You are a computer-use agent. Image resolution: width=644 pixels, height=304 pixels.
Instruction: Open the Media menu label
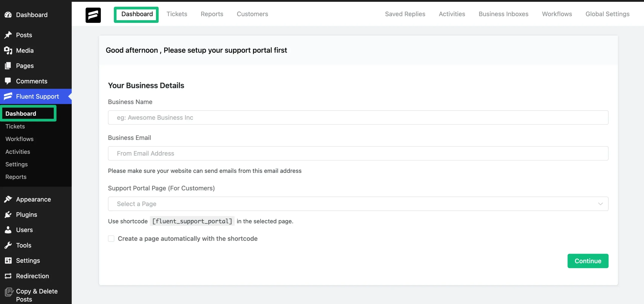point(25,50)
